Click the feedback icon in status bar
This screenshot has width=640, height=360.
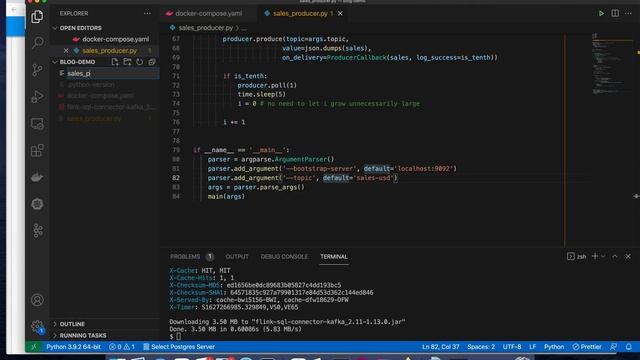[613, 347]
